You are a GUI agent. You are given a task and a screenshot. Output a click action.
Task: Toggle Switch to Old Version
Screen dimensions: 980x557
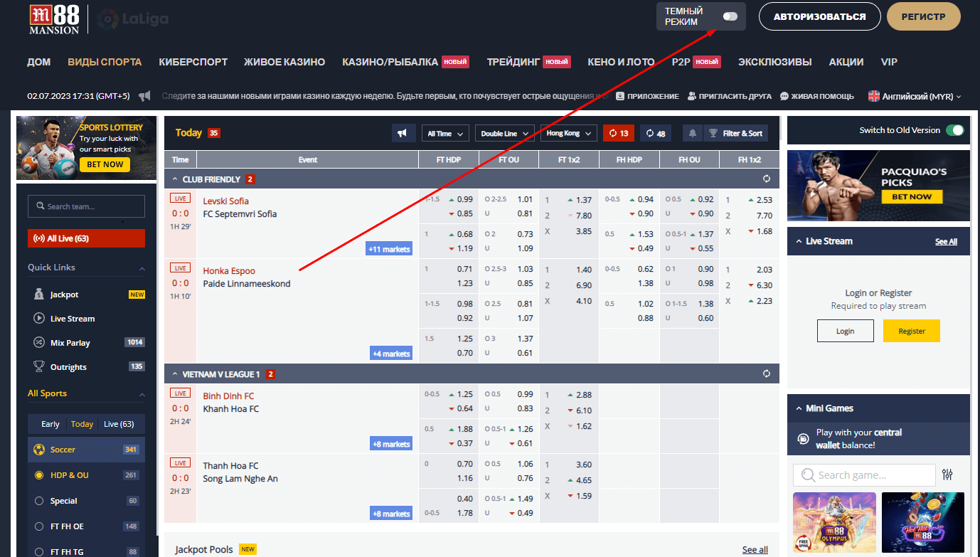pyautogui.click(x=955, y=130)
